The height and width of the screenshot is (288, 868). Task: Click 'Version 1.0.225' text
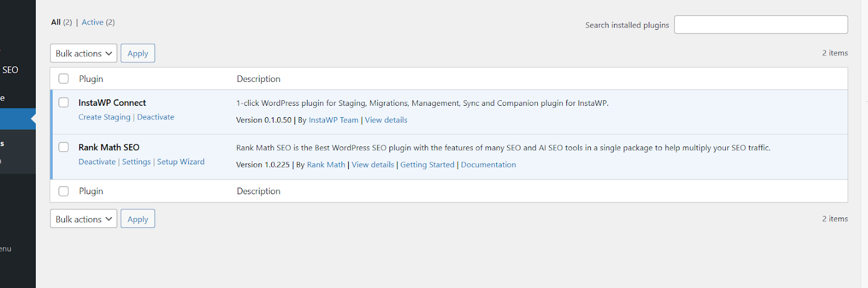click(x=263, y=164)
